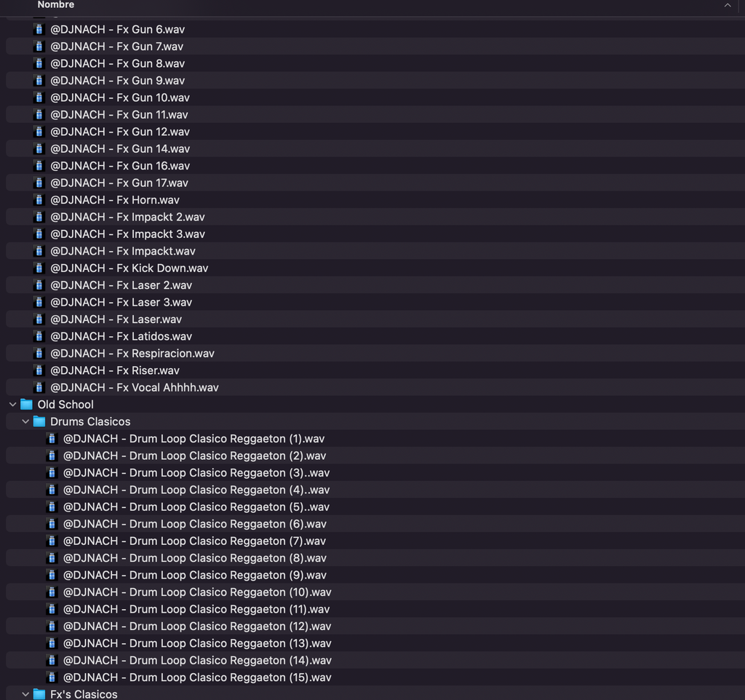Select Drum Loop Clasico Reggaeton (2).wav
The width and height of the screenshot is (745, 700).
(x=195, y=456)
